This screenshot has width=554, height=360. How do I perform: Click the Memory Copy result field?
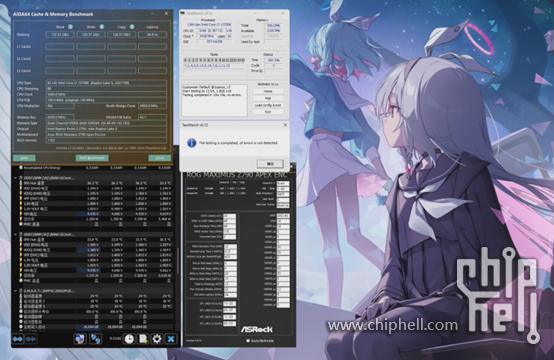tap(122, 35)
